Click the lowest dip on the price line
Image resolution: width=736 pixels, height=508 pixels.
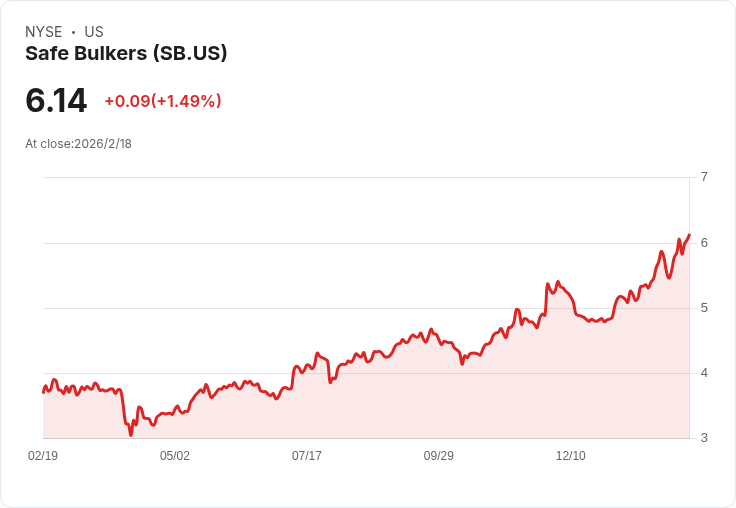[x=130, y=434]
